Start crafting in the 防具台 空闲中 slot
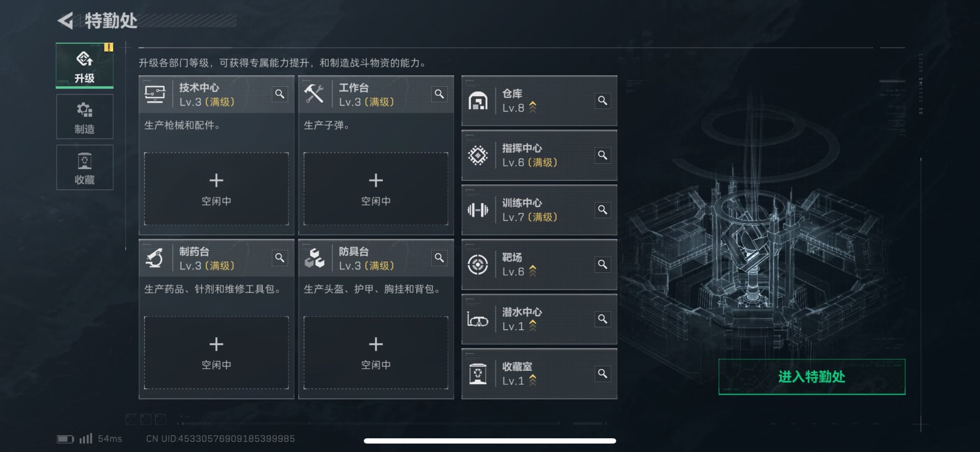This screenshot has height=452, width=980. pyautogui.click(x=376, y=353)
